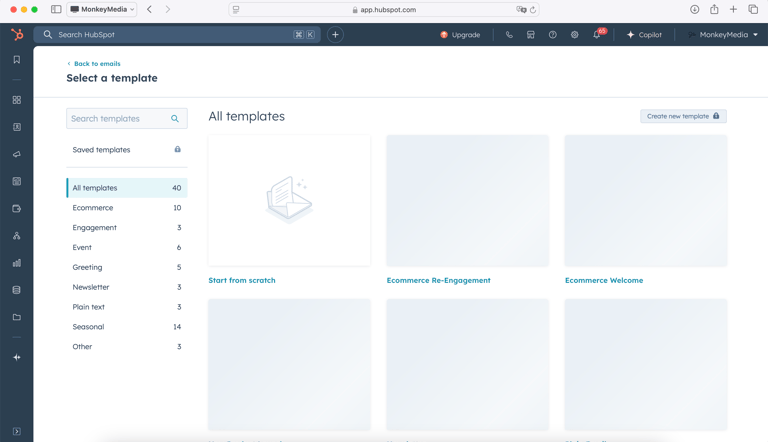
Task: Open Ecommerce Re-Engagement template thumbnail
Action: click(468, 200)
